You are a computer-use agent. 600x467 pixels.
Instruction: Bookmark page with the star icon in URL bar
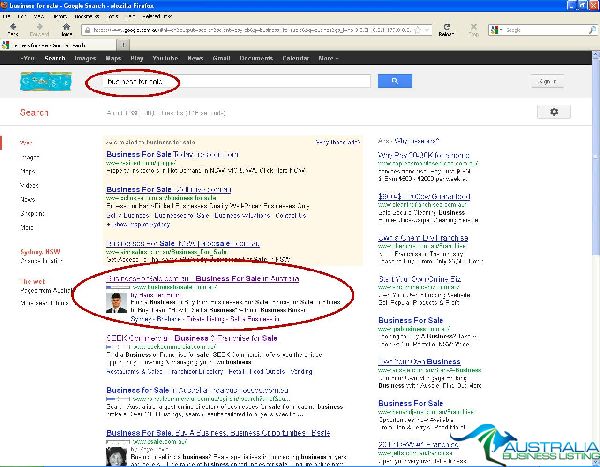pos(418,30)
